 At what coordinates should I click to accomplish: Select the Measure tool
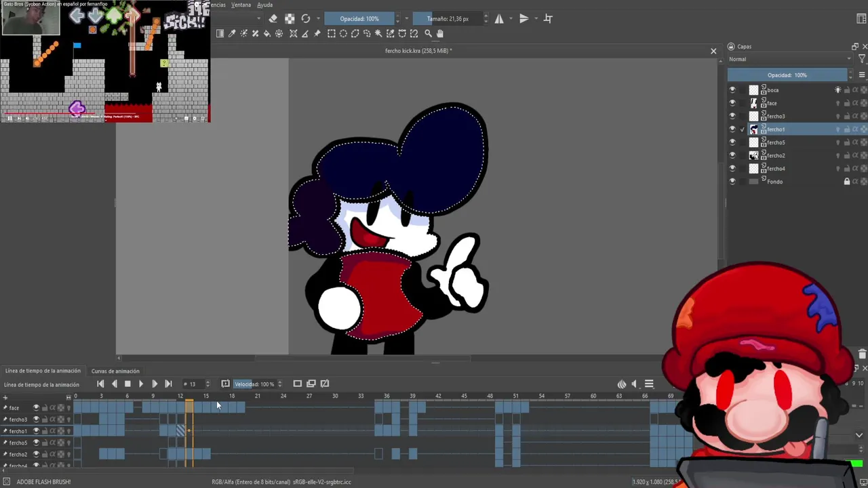point(305,33)
